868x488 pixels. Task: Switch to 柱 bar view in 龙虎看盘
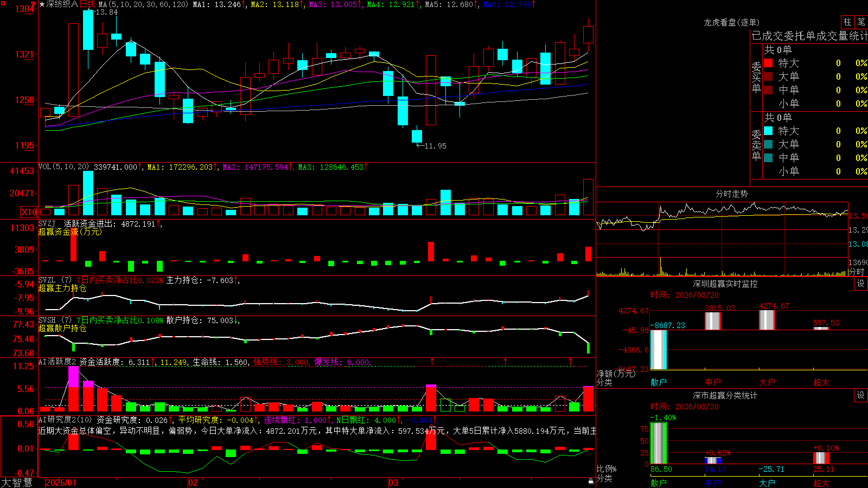847,22
